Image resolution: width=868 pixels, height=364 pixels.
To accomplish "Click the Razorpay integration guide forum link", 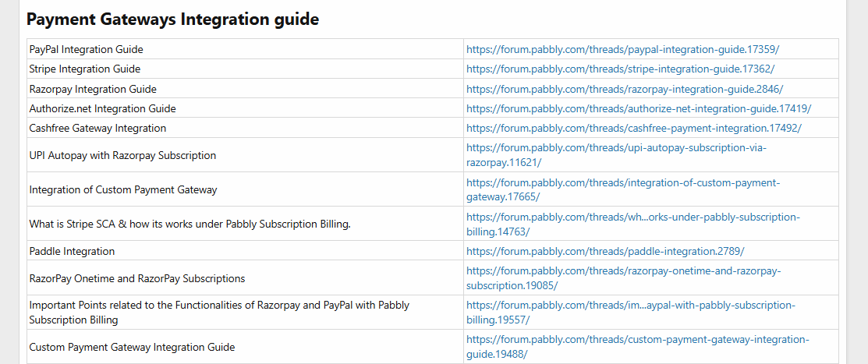I will click(x=625, y=89).
